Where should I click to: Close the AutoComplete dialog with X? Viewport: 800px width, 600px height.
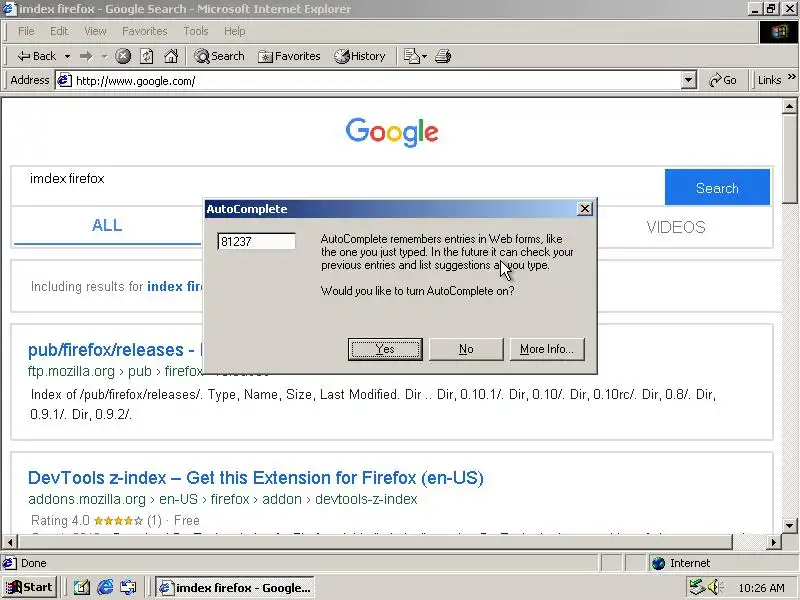(585, 209)
